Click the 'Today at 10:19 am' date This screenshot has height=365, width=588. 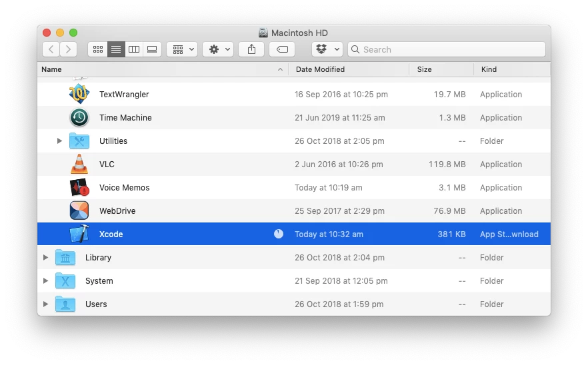[329, 187]
